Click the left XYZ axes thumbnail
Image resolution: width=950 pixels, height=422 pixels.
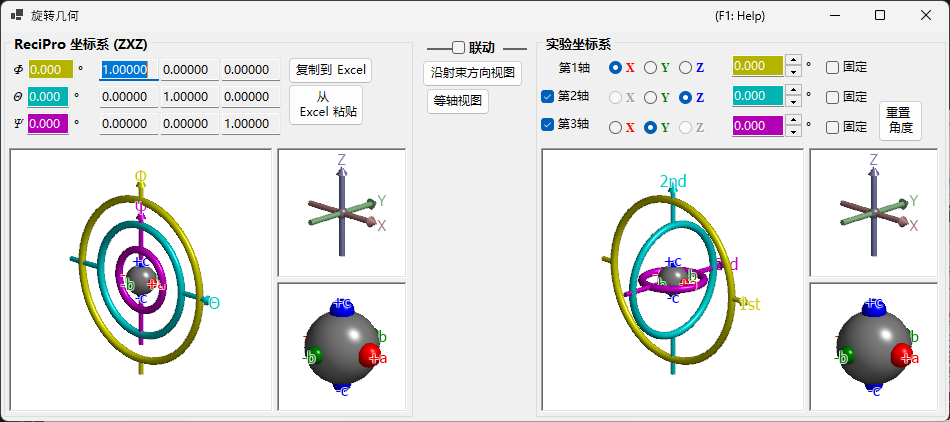coord(341,213)
